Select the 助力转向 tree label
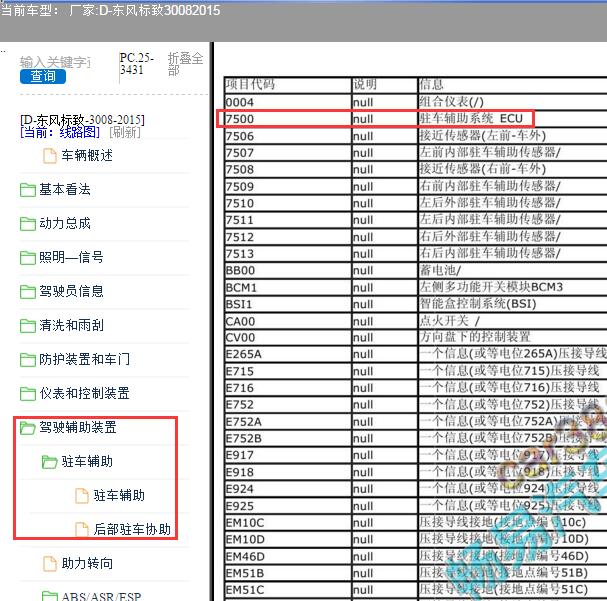607x601 pixels. pyautogui.click(x=87, y=564)
